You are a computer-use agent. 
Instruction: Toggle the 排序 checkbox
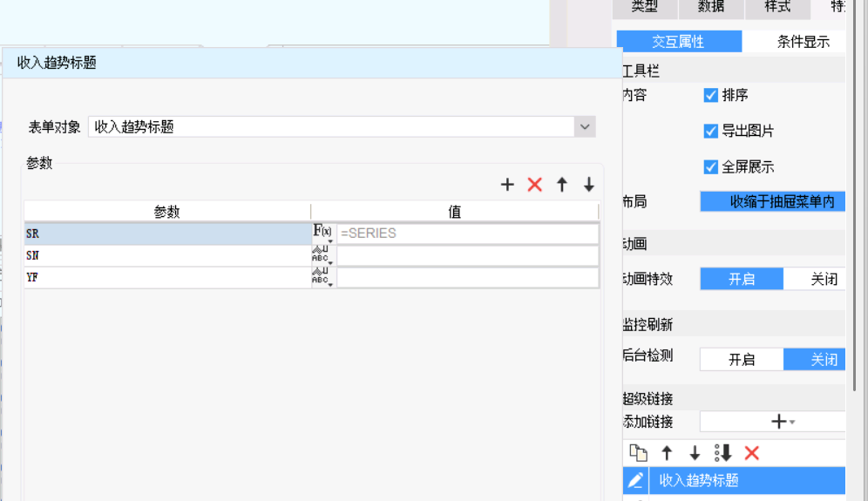tap(711, 95)
